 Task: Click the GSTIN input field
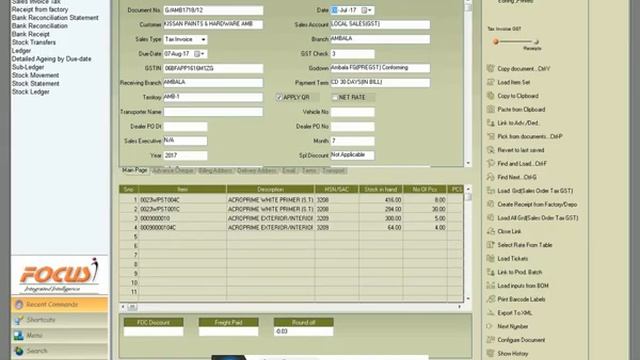point(213,69)
